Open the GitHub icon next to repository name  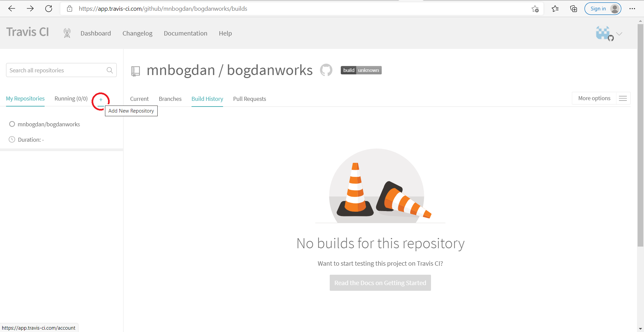(x=326, y=70)
